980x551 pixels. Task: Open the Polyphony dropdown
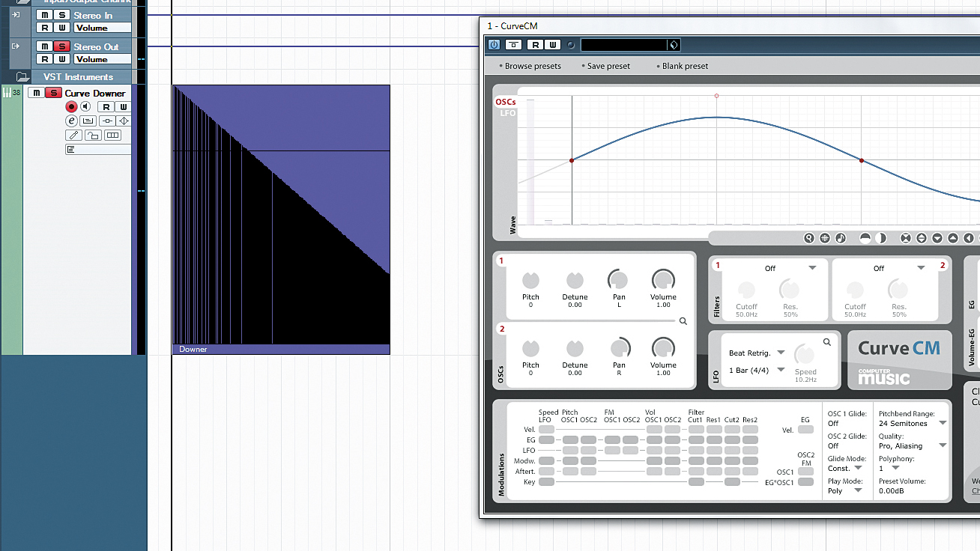895,468
